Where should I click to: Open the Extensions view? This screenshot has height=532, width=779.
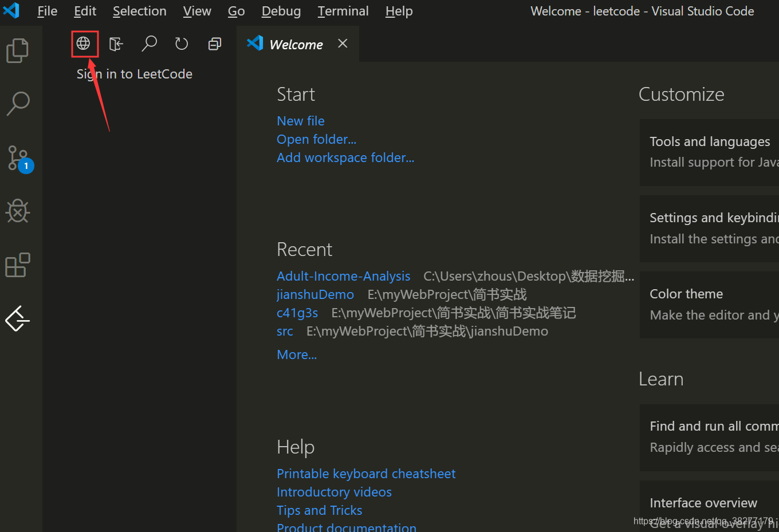pyautogui.click(x=17, y=265)
